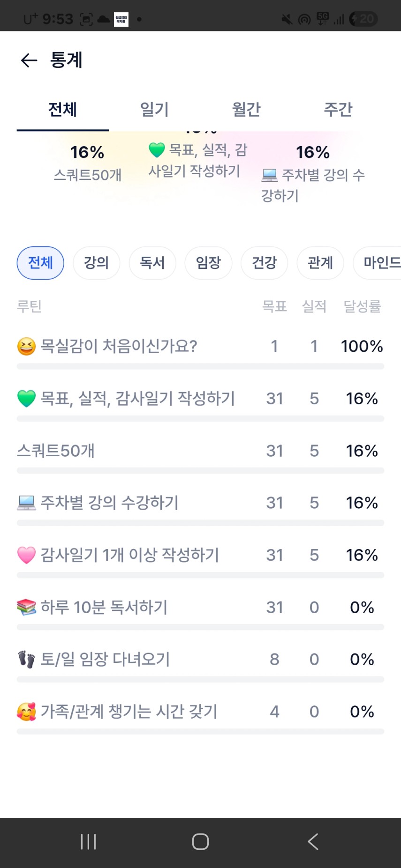Switch to the 일기 tab
Screen dimensions: 401x868
point(154,110)
